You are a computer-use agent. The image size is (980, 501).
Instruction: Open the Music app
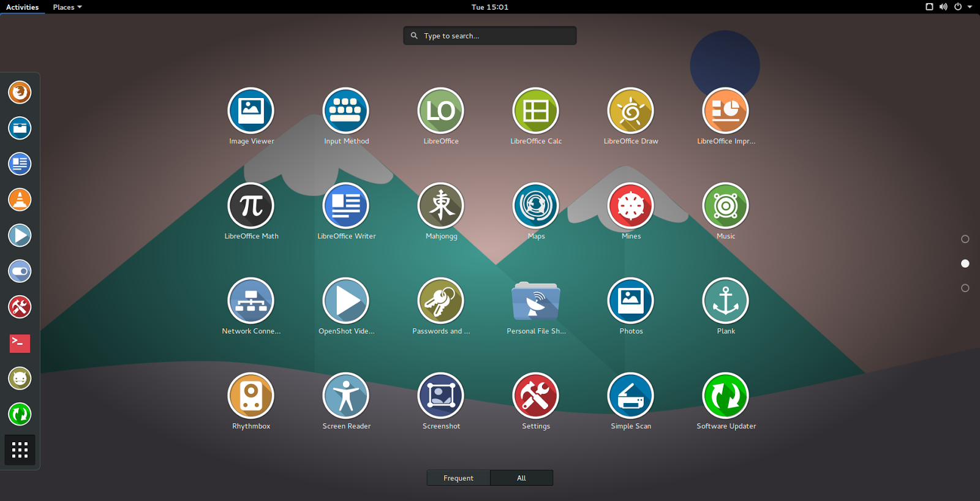click(726, 206)
